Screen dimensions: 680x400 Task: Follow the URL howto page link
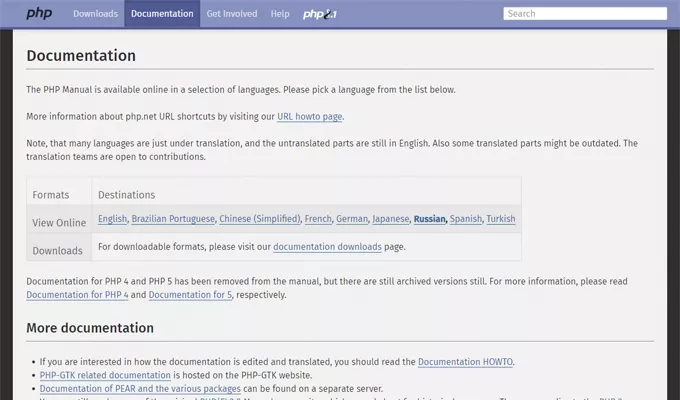310,116
